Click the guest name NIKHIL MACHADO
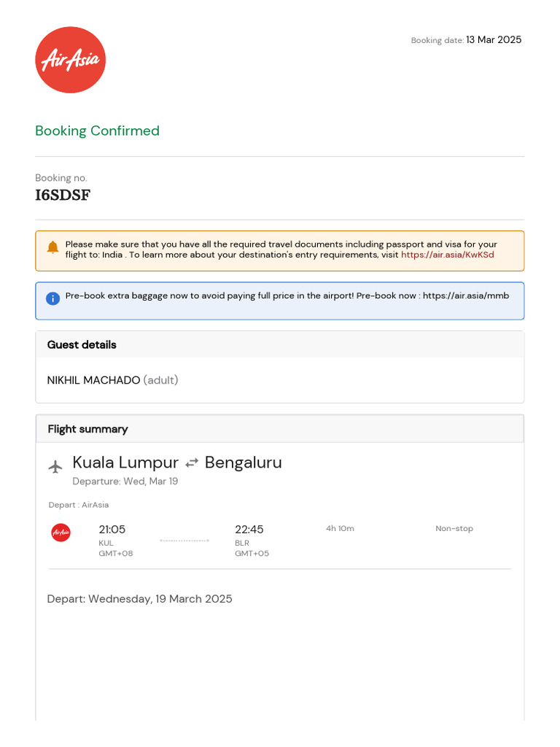The image size is (560, 747). (x=93, y=380)
